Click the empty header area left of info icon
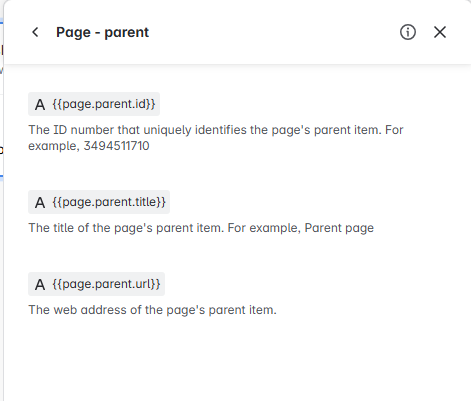This screenshot has width=471, height=401. (273, 32)
